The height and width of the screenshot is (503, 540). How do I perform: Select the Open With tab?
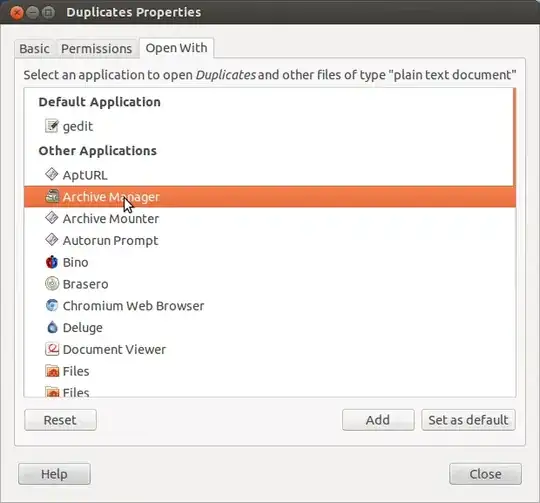(x=176, y=48)
